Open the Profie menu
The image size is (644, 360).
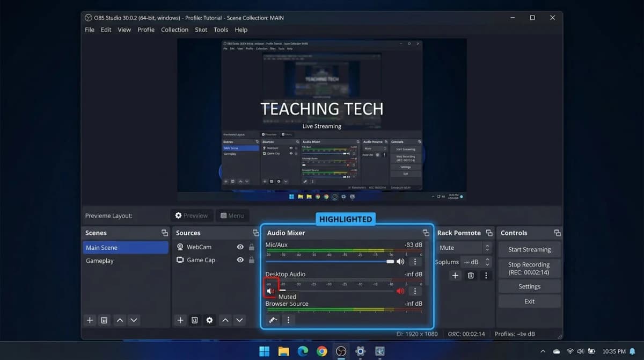146,30
